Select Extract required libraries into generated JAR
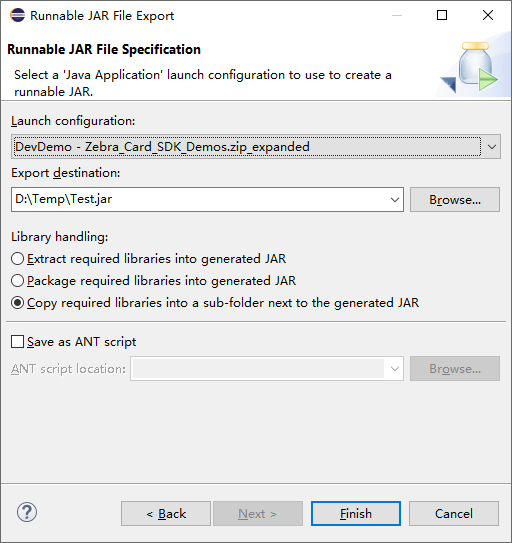The height and width of the screenshot is (543, 512). coord(17,259)
